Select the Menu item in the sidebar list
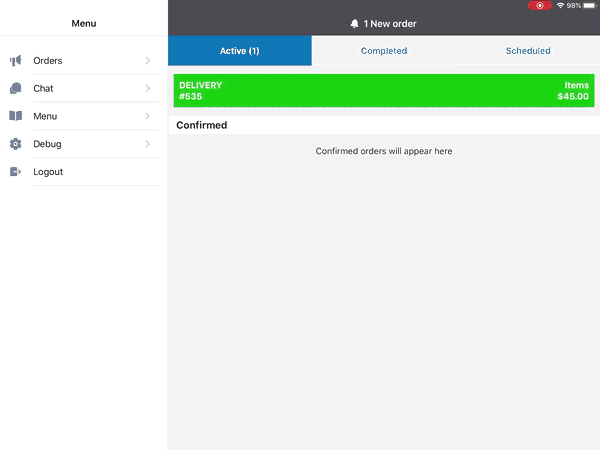Image resolution: width=600 pixels, height=450 pixels. tap(84, 116)
